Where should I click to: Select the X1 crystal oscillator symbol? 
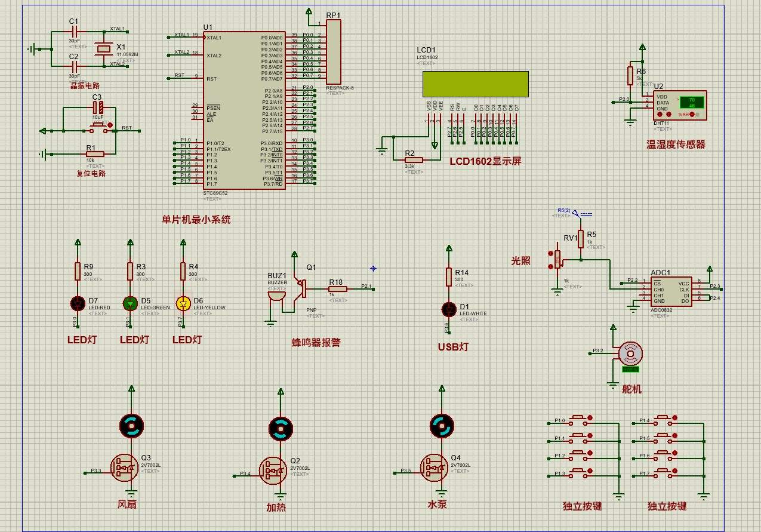[x=104, y=48]
